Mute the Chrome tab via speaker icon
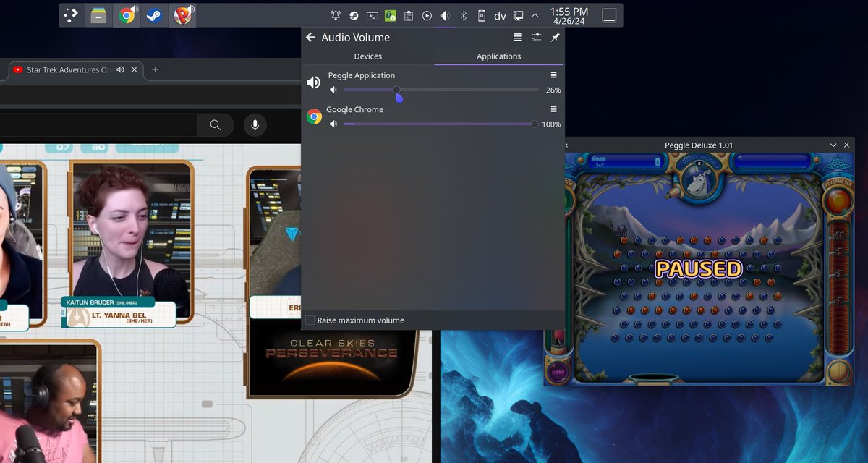This screenshot has width=868, height=463. pos(120,69)
